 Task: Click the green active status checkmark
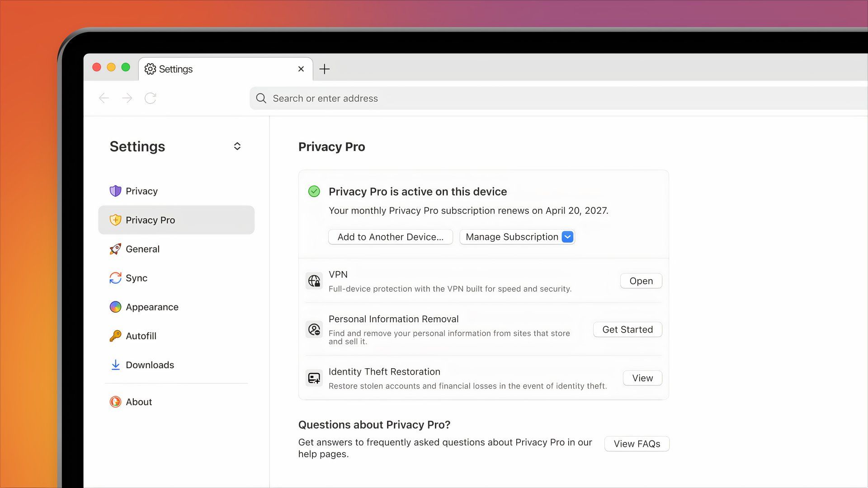[314, 191]
